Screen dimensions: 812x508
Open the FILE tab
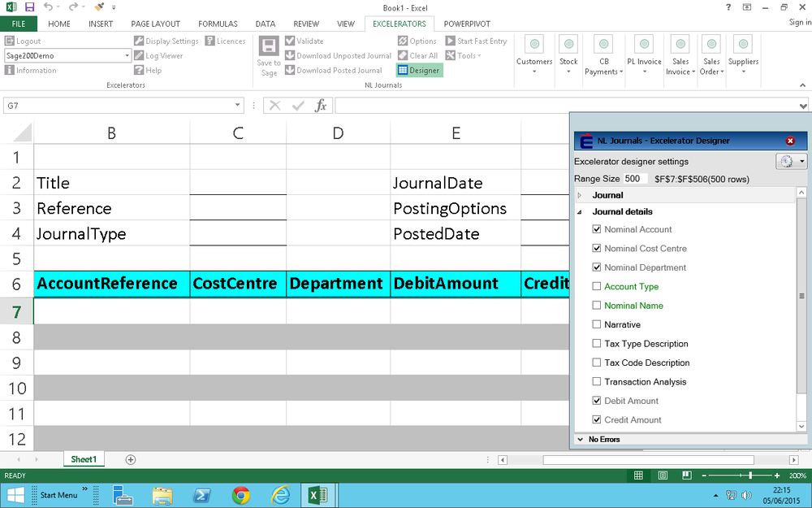coord(18,24)
